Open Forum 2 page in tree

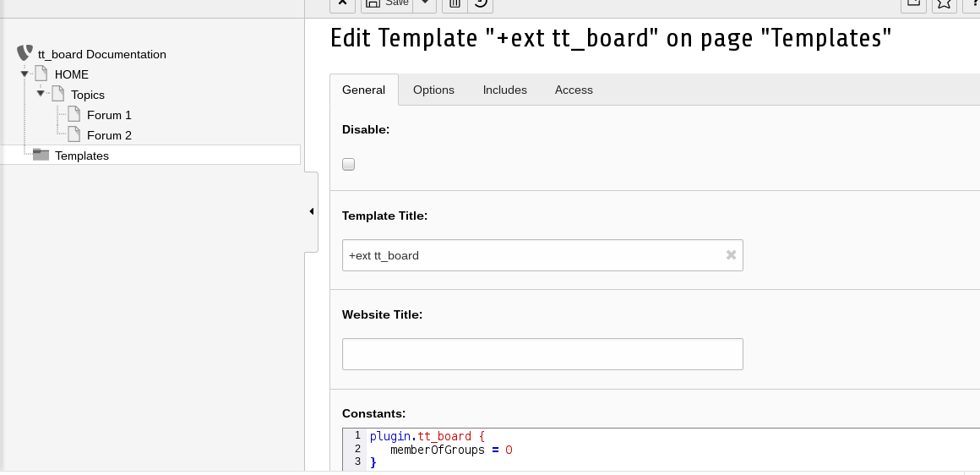point(109,135)
